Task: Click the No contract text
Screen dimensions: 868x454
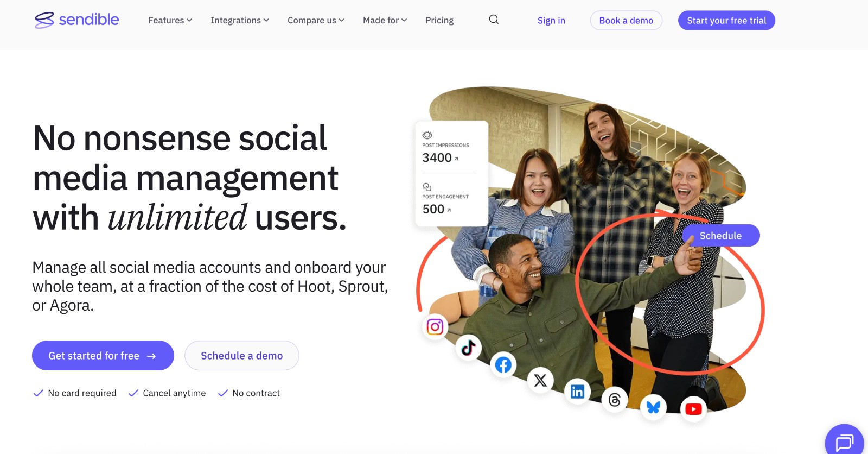Action: pos(256,393)
